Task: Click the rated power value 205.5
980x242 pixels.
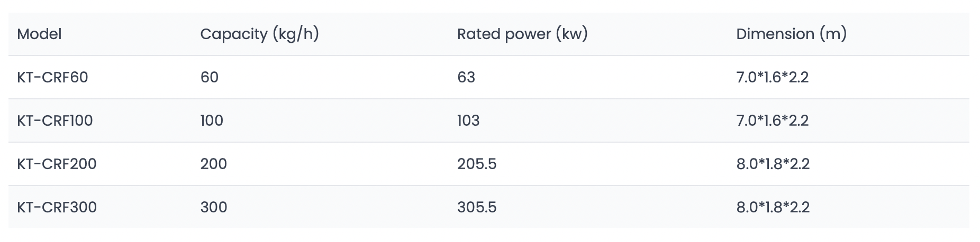Action: point(477,164)
